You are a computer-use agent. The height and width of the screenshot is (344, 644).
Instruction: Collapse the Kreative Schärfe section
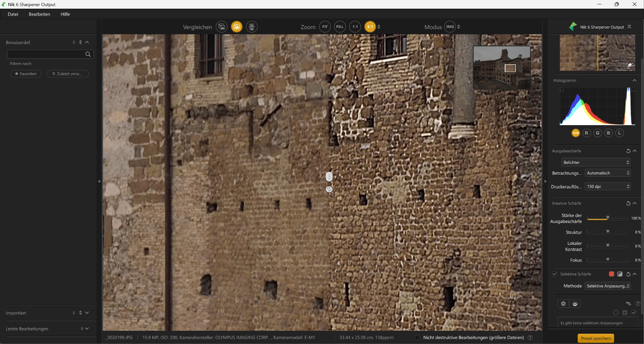tap(634, 203)
